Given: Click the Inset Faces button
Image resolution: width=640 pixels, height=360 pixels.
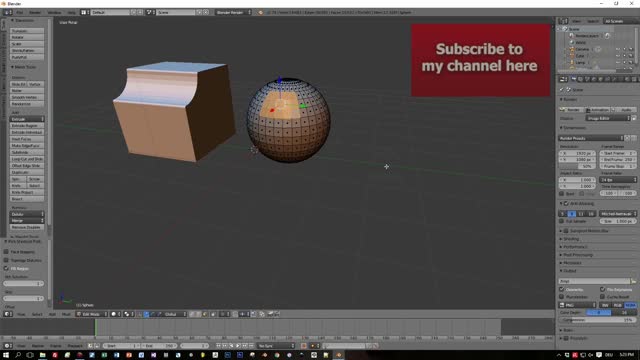Looking at the screenshot, I should point(27,139).
